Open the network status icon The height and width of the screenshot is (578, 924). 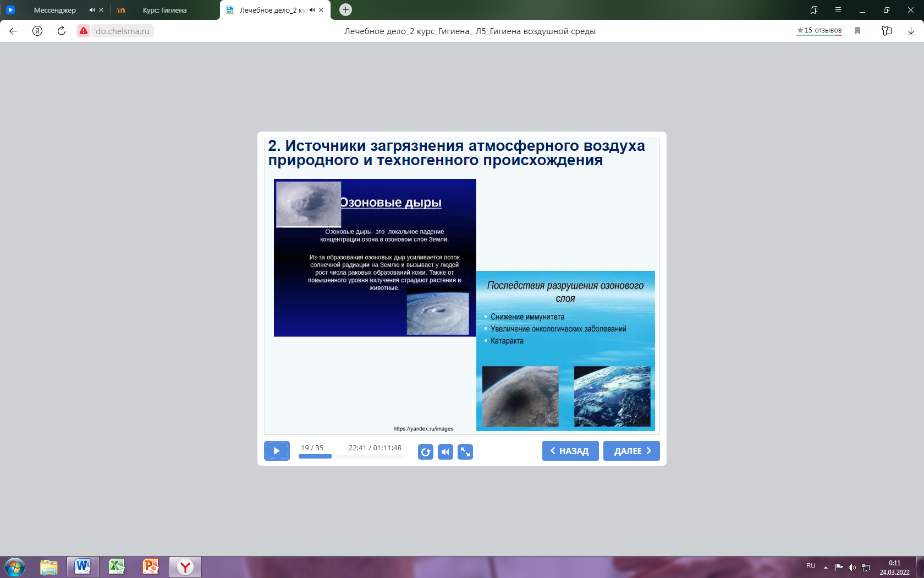866,567
